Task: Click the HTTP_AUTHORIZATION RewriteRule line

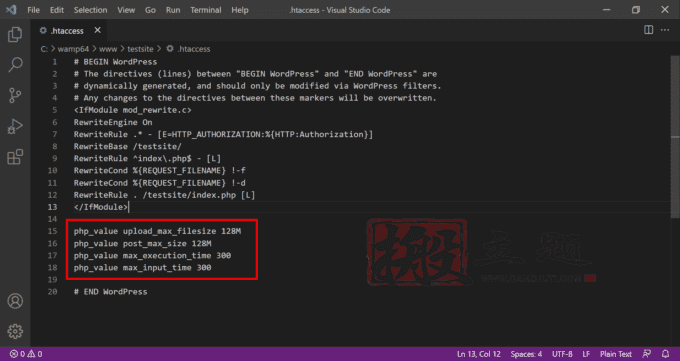Action: coord(223,135)
